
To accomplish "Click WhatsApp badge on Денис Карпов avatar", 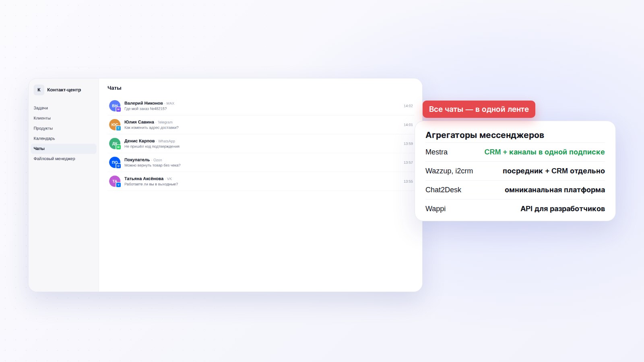I will pos(118,147).
